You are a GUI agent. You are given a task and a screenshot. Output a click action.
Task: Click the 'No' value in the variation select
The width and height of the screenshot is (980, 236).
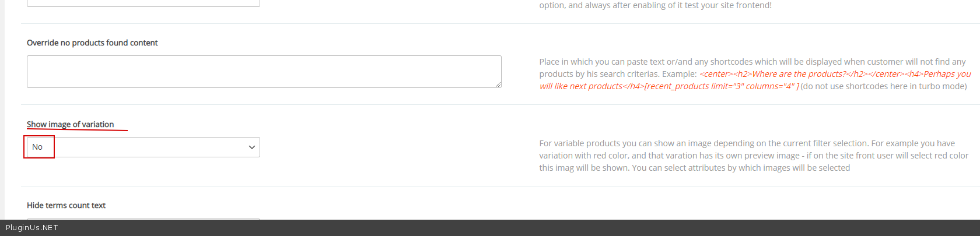(x=37, y=147)
